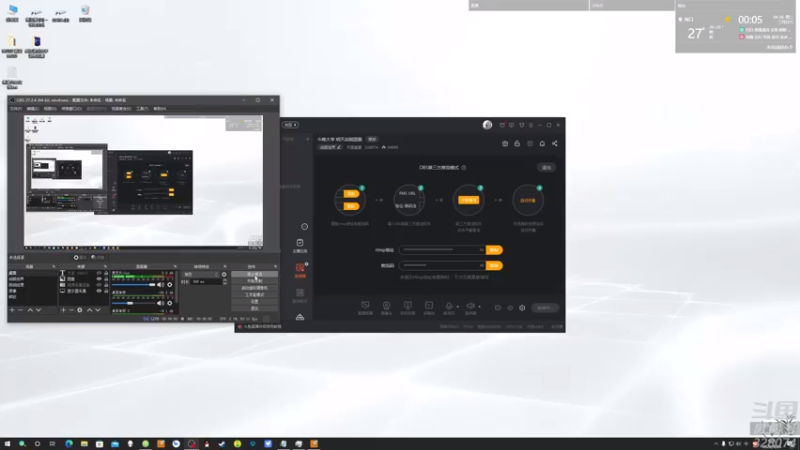Screen dimensions: 800x450
Task: Click microphone icon in streaming app bottom bar
Action: pos(448,306)
